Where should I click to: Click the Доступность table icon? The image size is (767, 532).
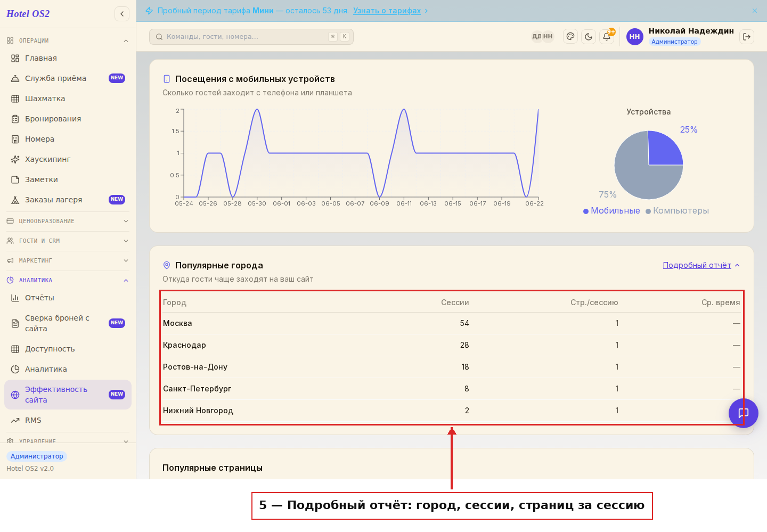click(x=15, y=349)
